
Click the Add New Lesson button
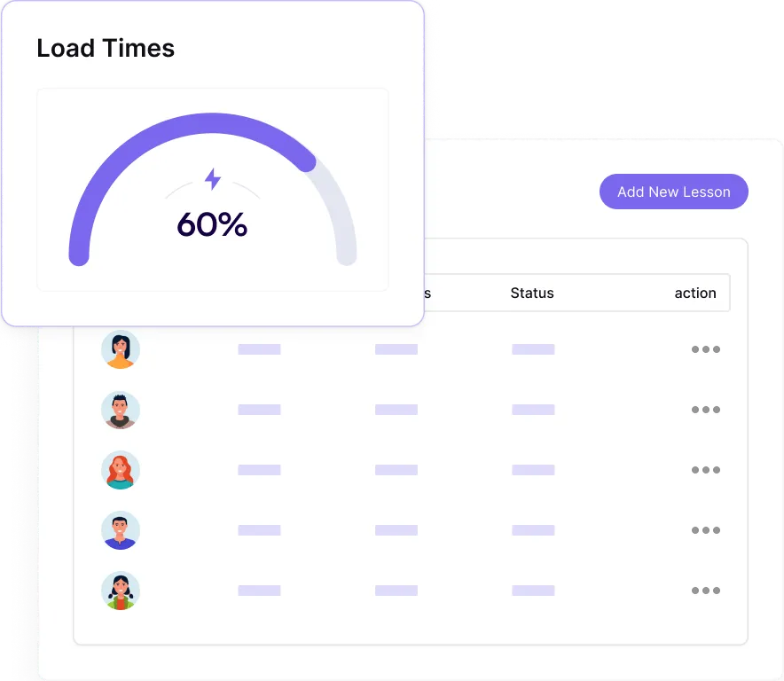coord(673,192)
